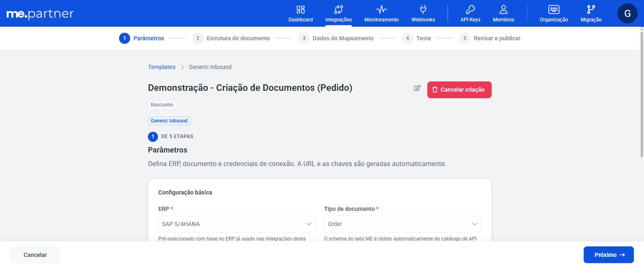Open the Templates breadcrumb link
644x268 pixels.
[161, 67]
